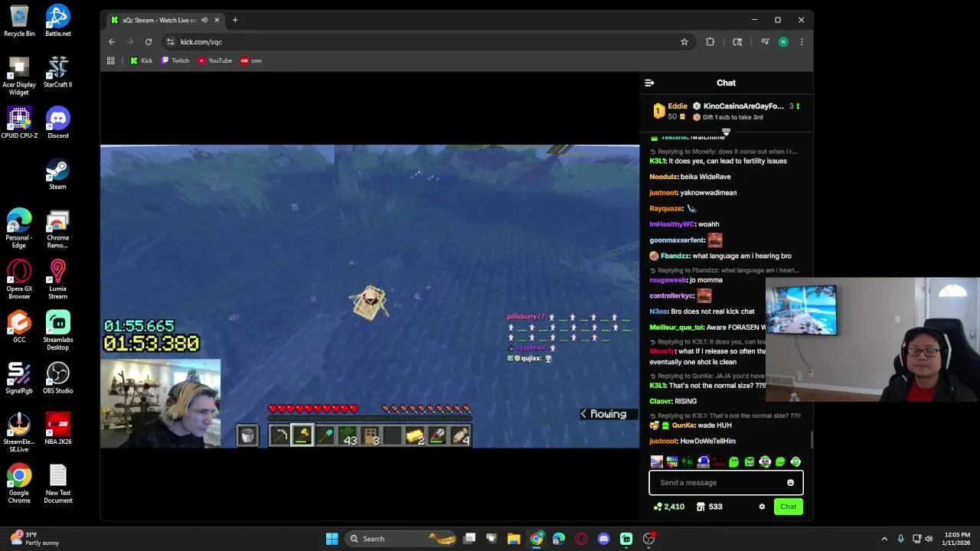Click username rougeweeb in chat

coord(668,280)
